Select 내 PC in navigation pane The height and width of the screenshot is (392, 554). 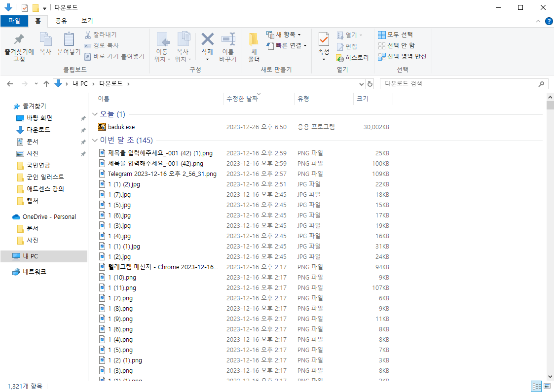(x=44, y=256)
